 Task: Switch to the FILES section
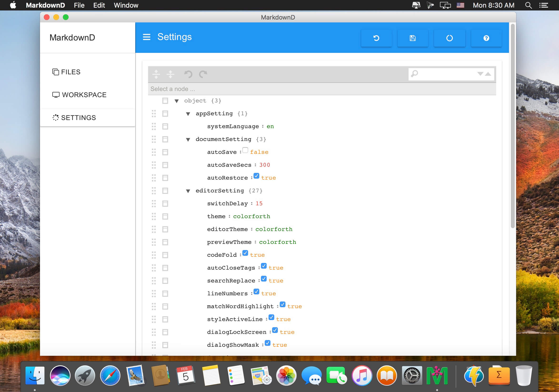(x=88, y=72)
